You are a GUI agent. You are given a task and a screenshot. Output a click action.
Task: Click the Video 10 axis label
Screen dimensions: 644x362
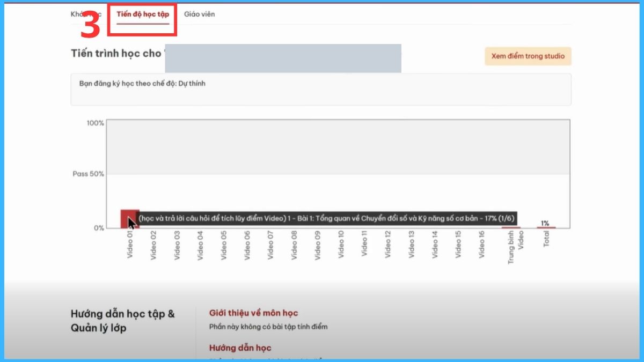pyautogui.click(x=341, y=245)
